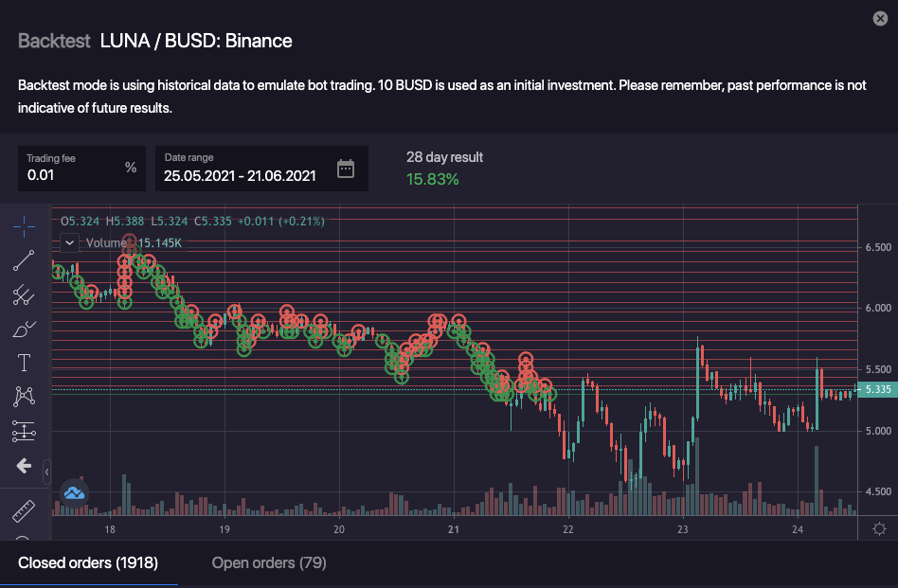The image size is (898, 588).
Task: Activate the ruler measure tool
Action: coord(24,512)
